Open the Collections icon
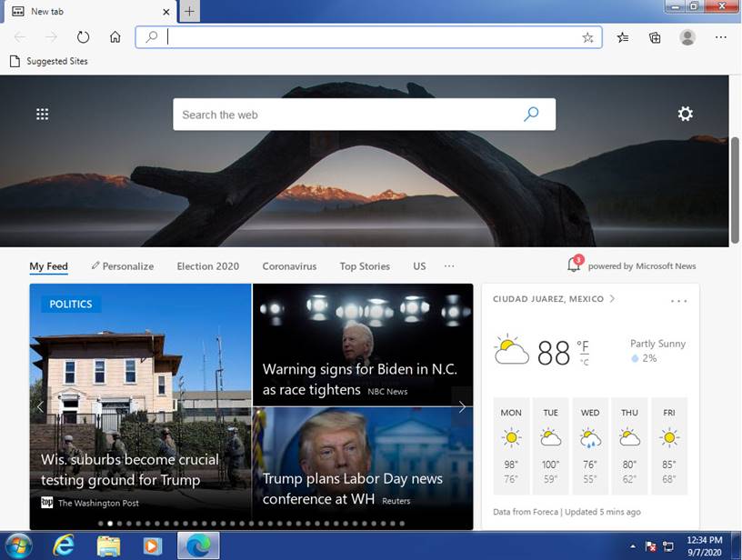The height and width of the screenshot is (560, 742). point(655,37)
